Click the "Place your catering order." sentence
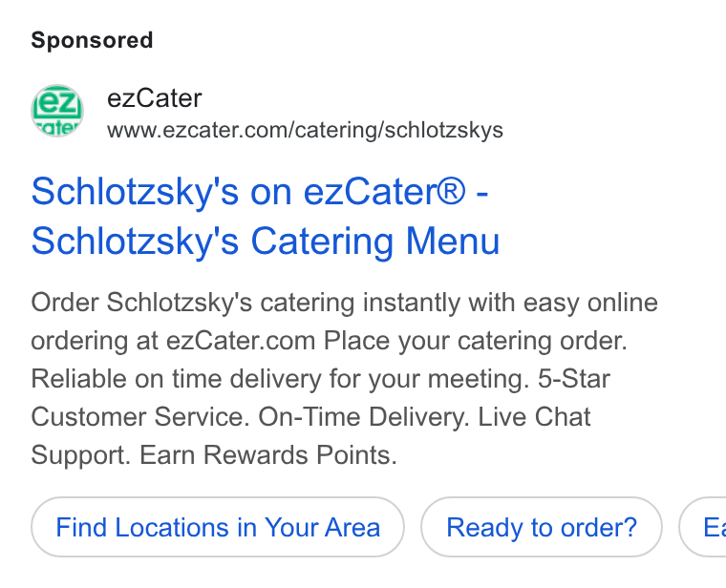This screenshot has width=726, height=588. (x=476, y=342)
